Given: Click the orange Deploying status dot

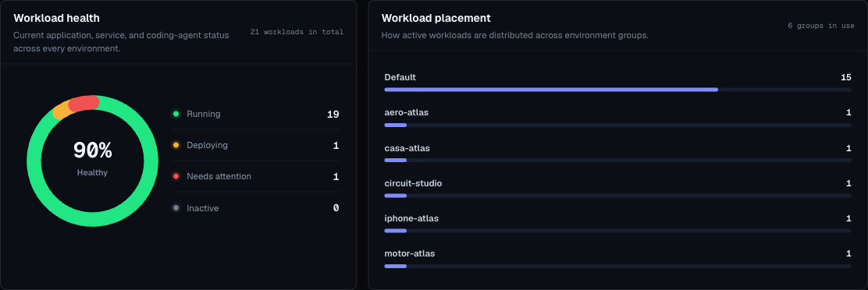Looking at the screenshot, I should pyautogui.click(x=176, y=145).
